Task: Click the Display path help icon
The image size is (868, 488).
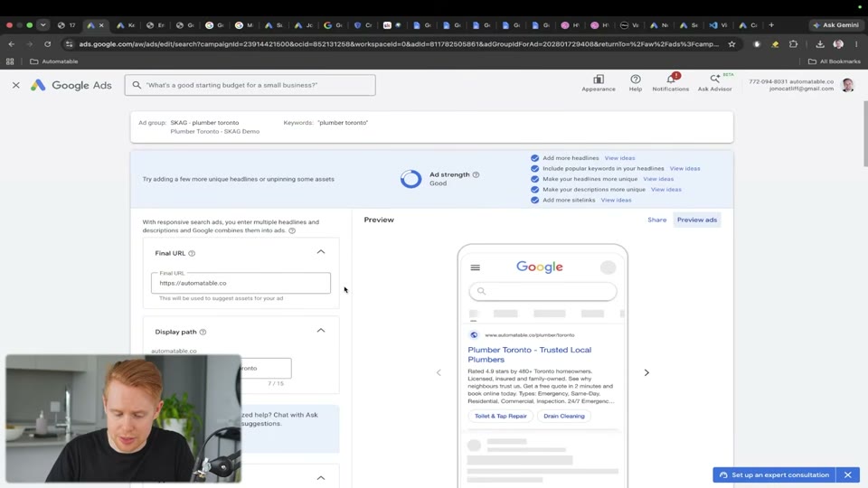Action: (x=203, y=332)
